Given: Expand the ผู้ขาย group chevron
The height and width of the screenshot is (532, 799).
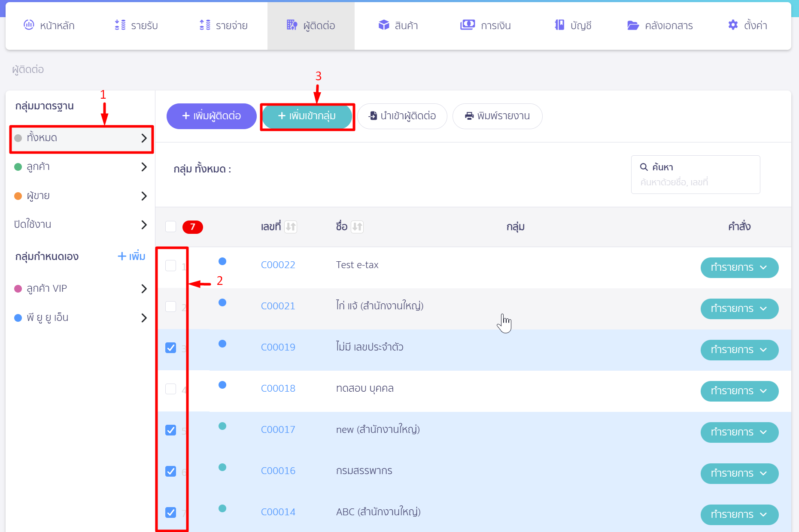Looking at the screenshot, I should click(x=144, y=196).
